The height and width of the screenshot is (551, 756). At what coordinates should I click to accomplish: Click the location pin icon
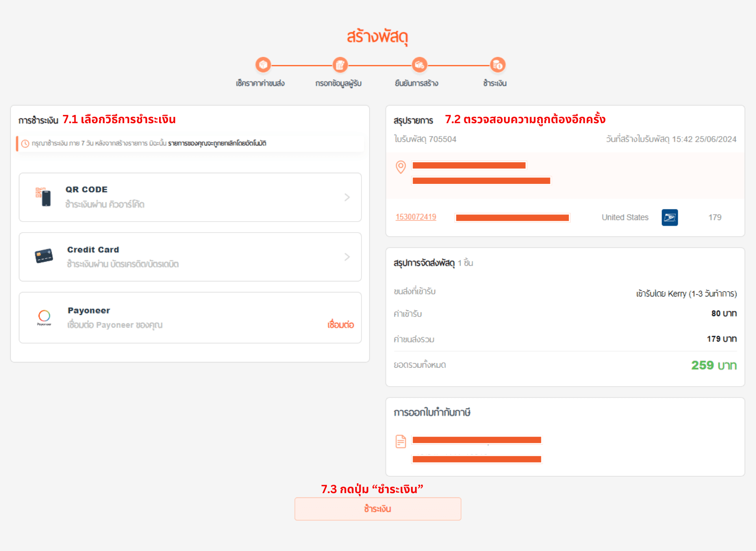[401, 167]
